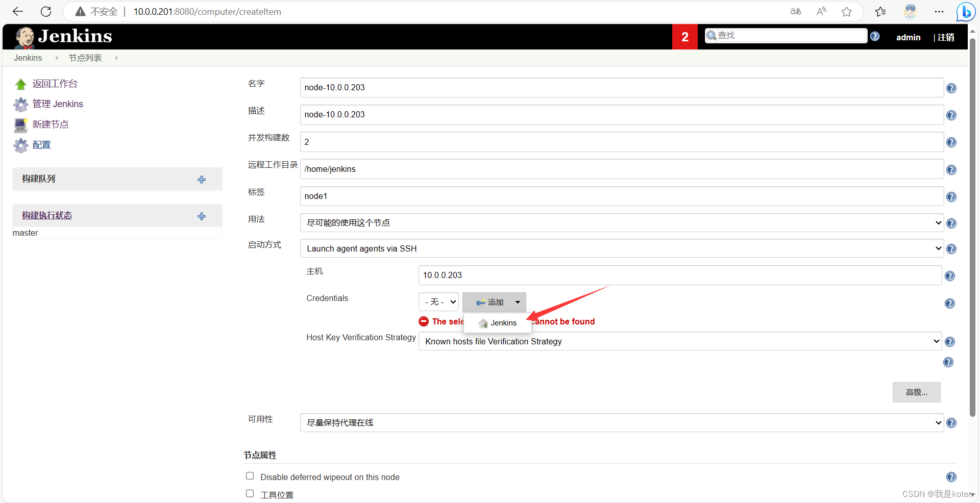
Task: Click the Jenkins logo in header
Action: [x=63, y=37]
